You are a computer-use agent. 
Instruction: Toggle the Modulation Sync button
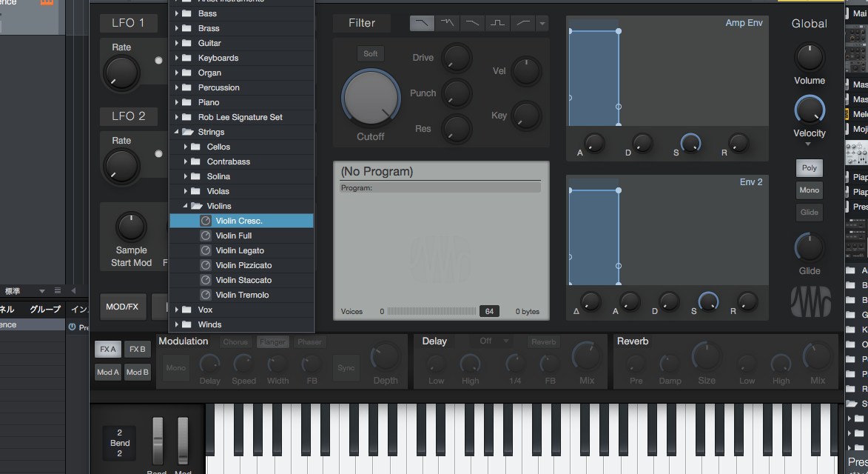coord(346,367)
